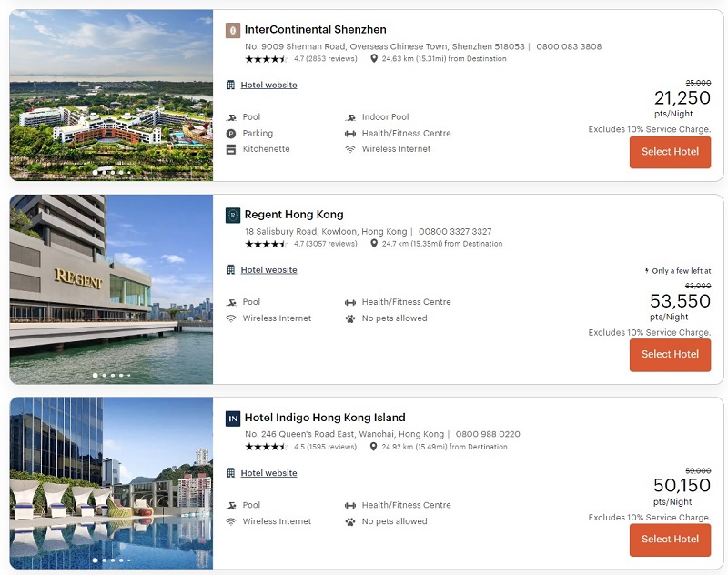This screenshot has width=728, height=575.
Task: Click the Regent brand logo icon
Action: click(x=233, y=216)
